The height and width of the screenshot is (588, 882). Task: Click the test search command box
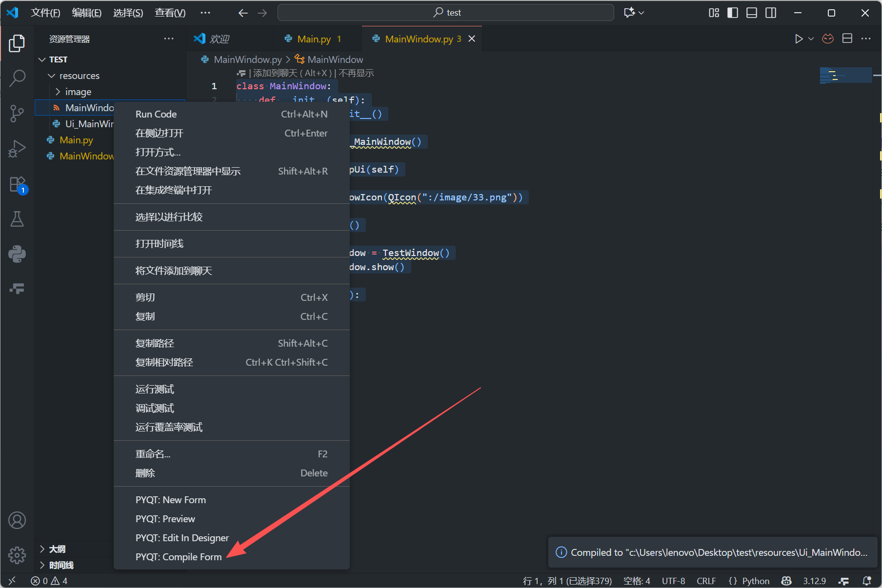tap(446, 13)
